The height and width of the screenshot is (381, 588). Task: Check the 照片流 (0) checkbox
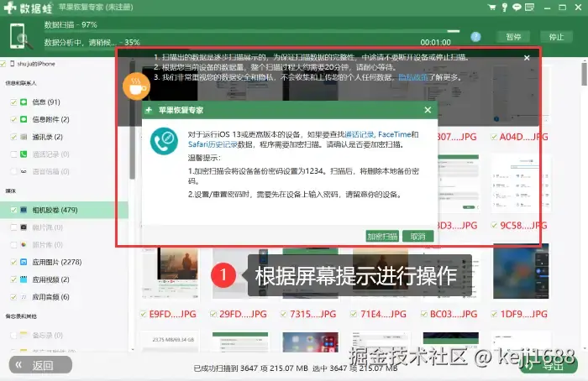(x=13, y=227)
